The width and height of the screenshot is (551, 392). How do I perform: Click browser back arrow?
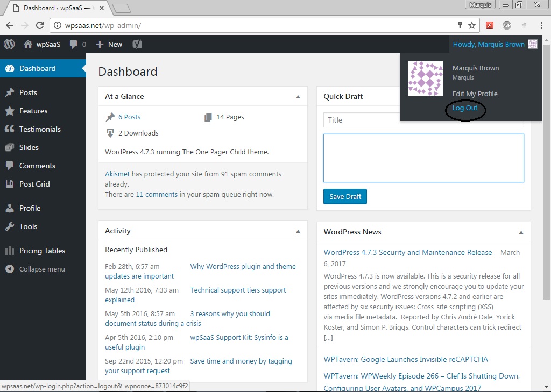pyautogui.click(x=10, y=25)
